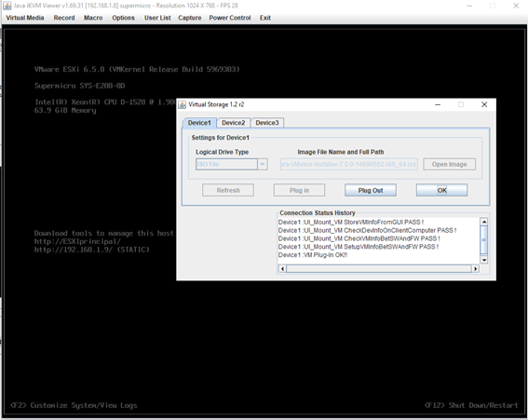528x420 pixels.
Task: Click the status history scroll down arrow
Action: pos(484,260)
